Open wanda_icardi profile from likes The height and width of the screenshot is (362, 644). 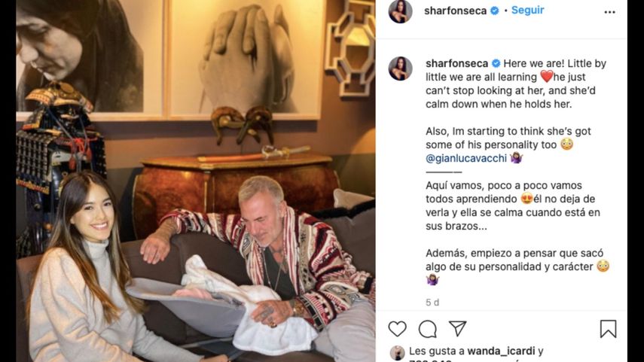[x=501, y=351]
